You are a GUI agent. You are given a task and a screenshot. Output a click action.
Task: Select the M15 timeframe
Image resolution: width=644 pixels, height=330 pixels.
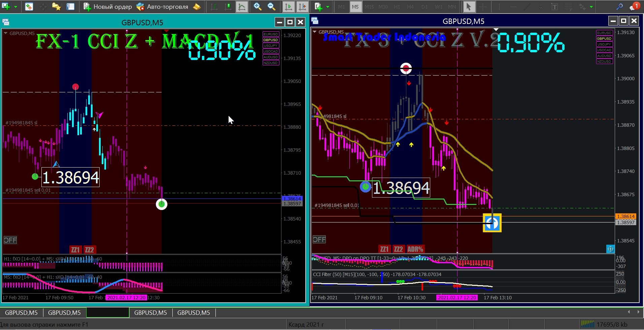(369, 7)
